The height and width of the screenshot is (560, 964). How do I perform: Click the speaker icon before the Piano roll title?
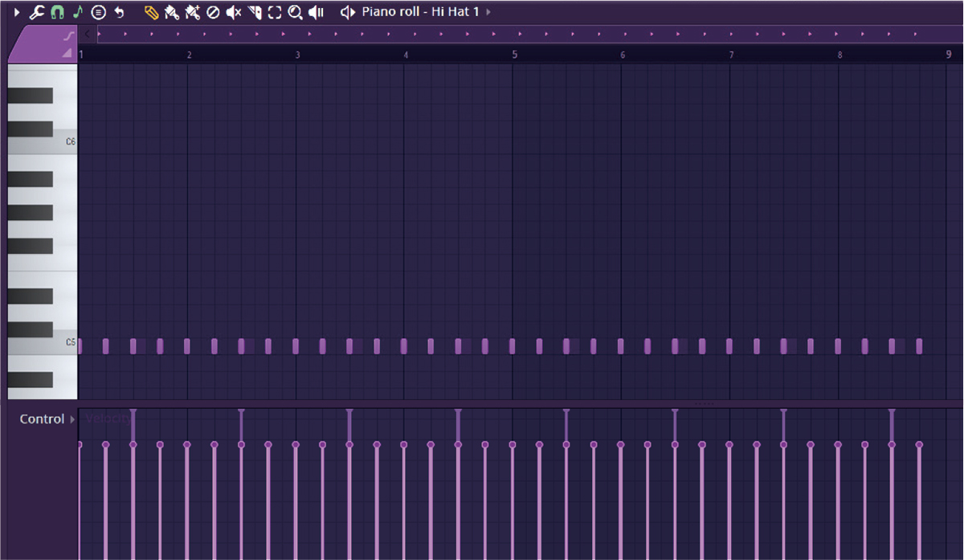348,12
